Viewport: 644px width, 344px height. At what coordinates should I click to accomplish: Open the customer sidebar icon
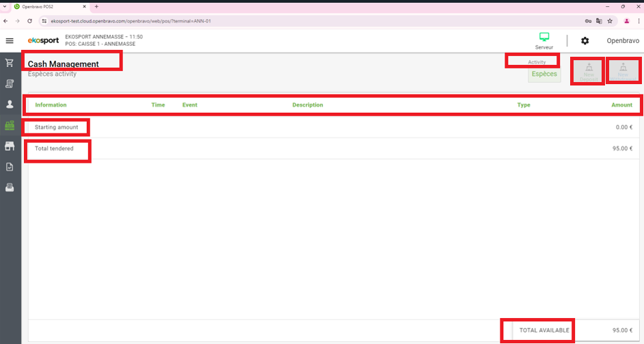click(x=10, y=105)
